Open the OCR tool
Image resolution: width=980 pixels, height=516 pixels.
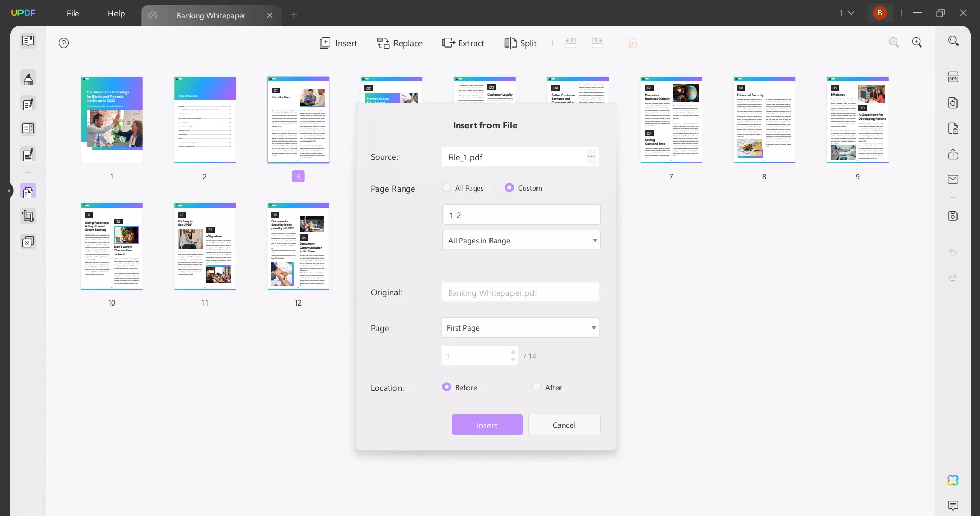[x=953, y=77]
